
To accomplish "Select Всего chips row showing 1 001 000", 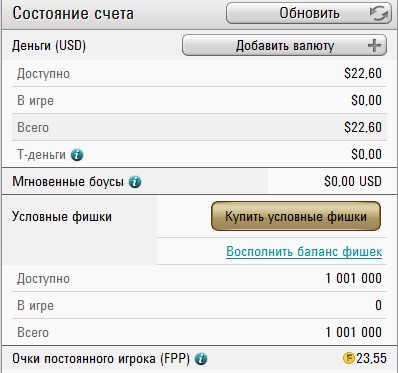I will click(199, 332).
